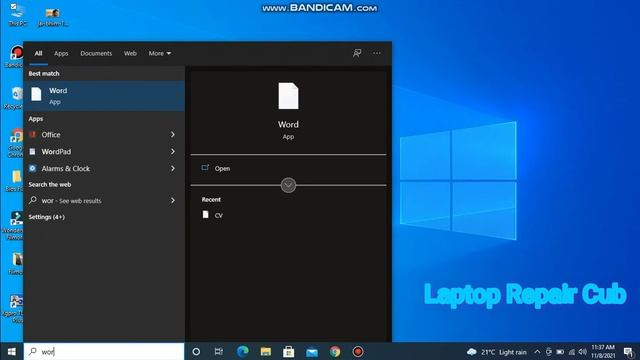Open the recent CV document
640x360 pixels.
219,216
